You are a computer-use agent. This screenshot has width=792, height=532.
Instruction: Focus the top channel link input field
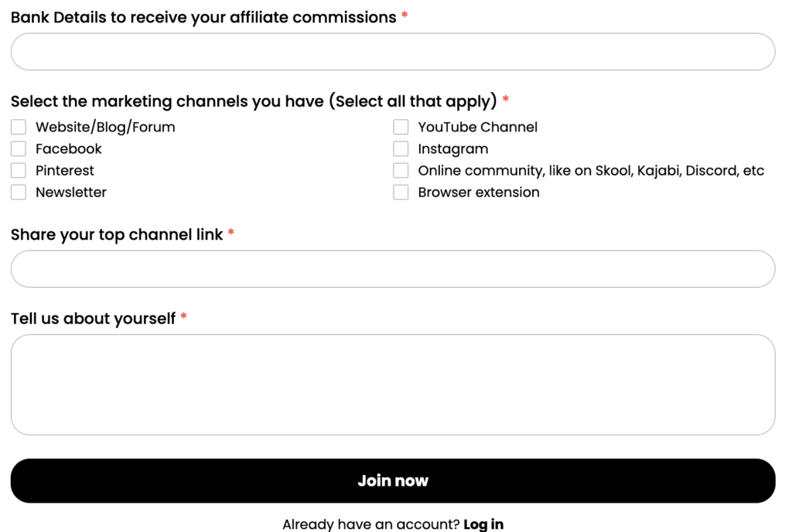point(393,269)
